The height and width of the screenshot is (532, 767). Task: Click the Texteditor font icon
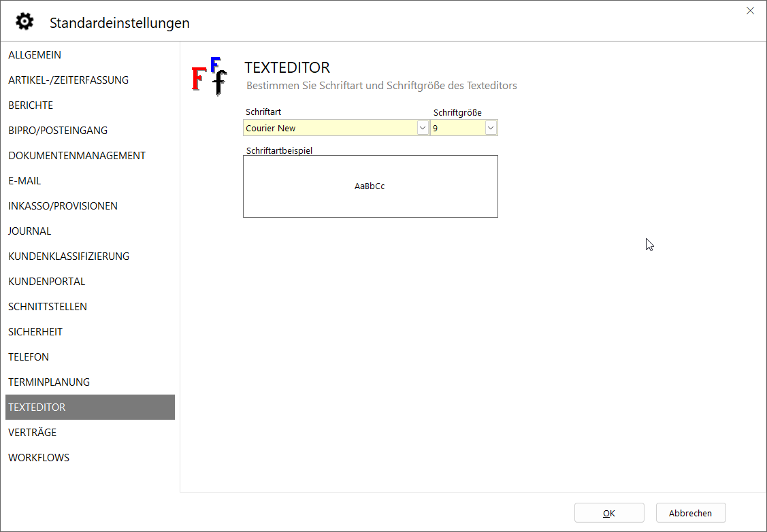coord(209,76)
